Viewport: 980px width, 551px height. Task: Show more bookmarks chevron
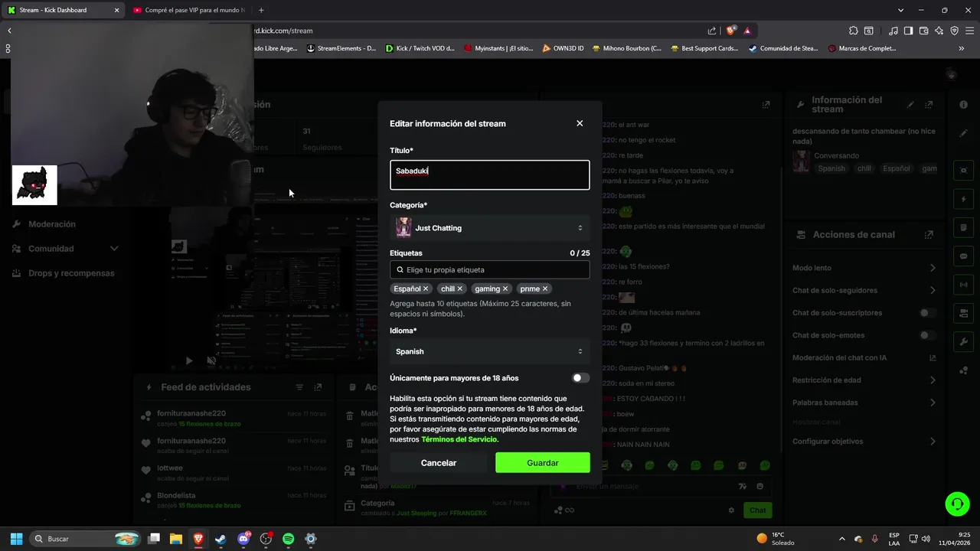962,48
